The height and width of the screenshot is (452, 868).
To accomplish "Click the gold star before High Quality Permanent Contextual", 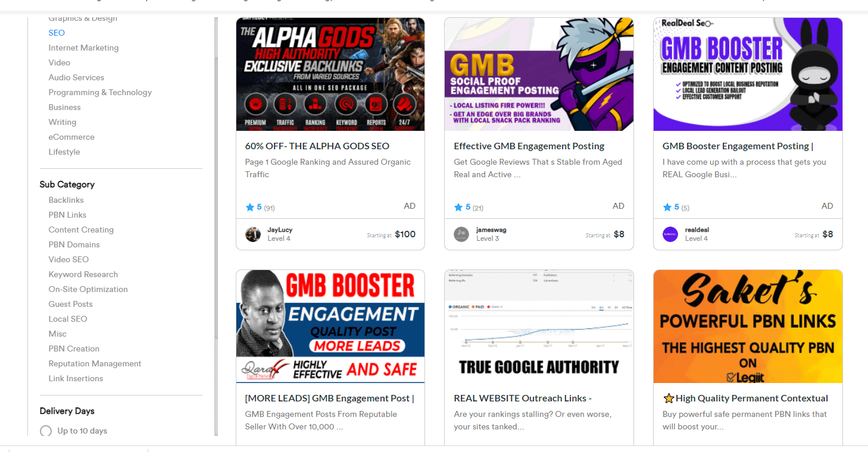I will pos(669,398).
